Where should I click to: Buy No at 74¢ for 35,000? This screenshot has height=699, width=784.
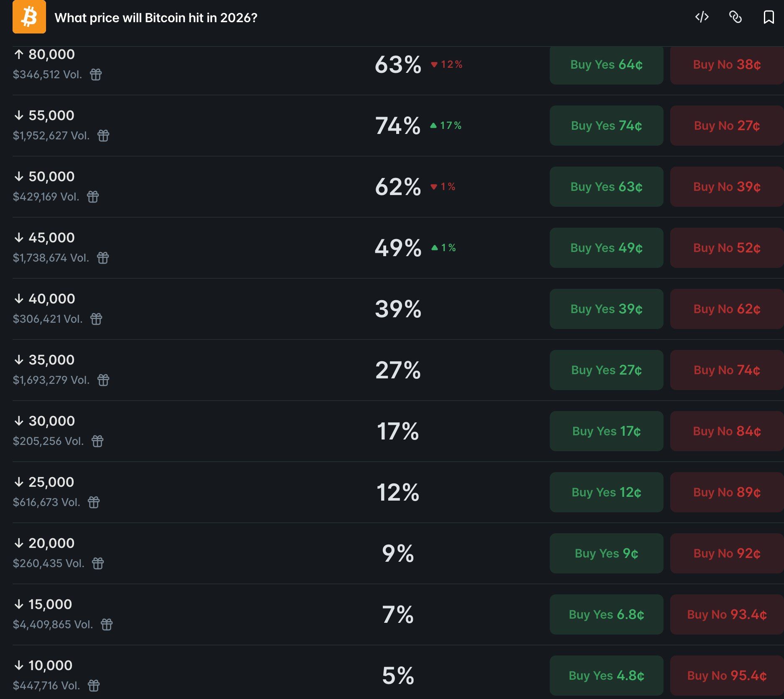(x=727, y=370)
